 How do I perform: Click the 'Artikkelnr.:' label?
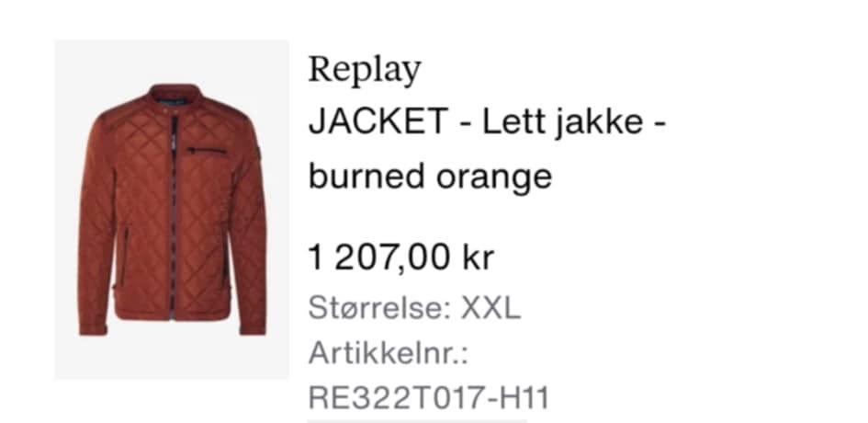pos(388,352)
